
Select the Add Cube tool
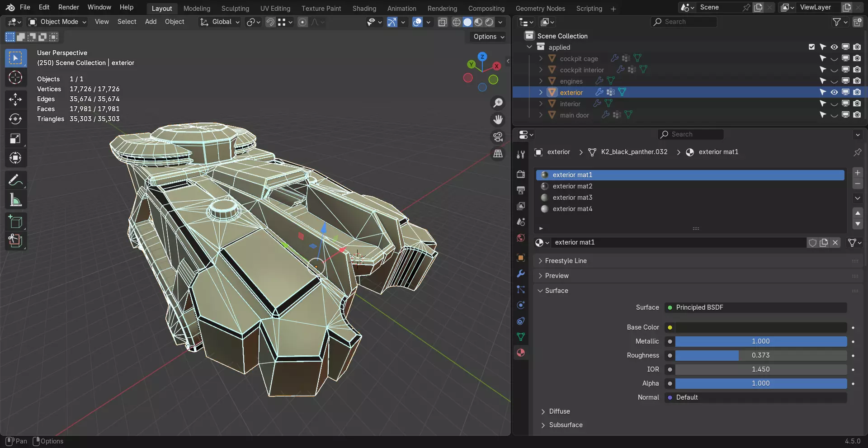[x=15, y=222]
